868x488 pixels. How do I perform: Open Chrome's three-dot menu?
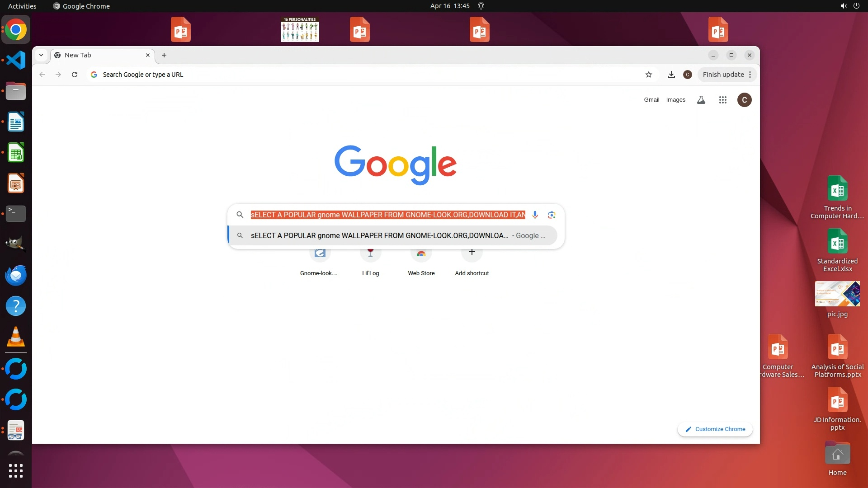pos(750,75)
